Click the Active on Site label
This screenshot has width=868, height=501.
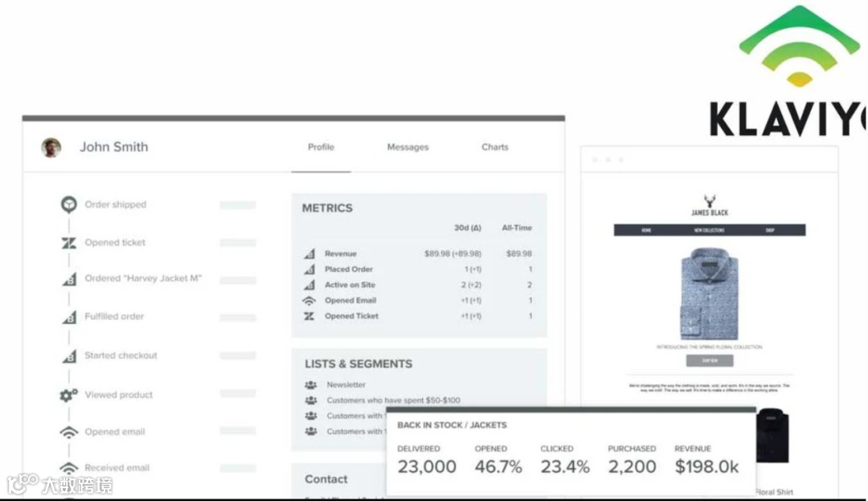click(350, 285)
